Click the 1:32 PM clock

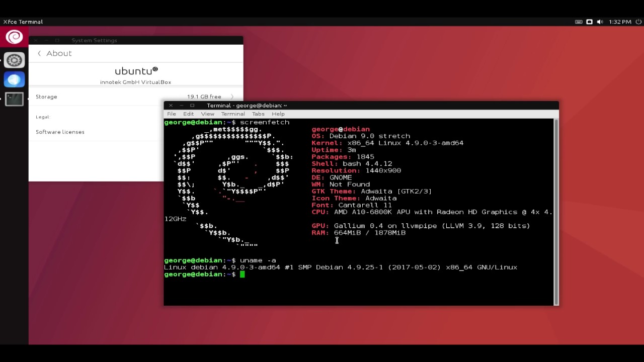[x=620, y=22]
